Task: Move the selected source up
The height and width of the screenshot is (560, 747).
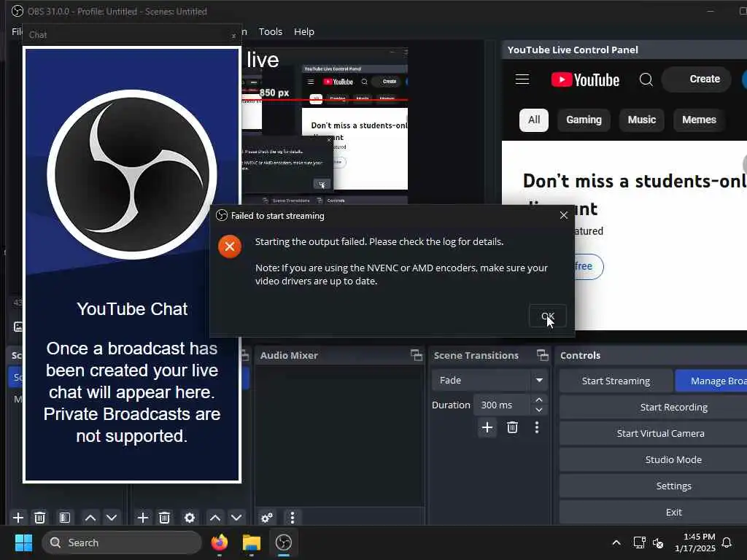Action: (x=215, y=518)
